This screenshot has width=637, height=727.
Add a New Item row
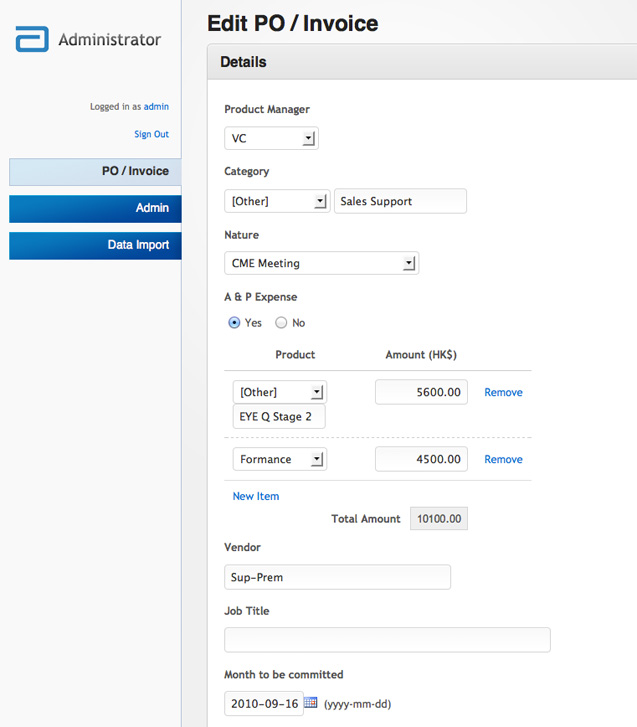coord(256,496)
